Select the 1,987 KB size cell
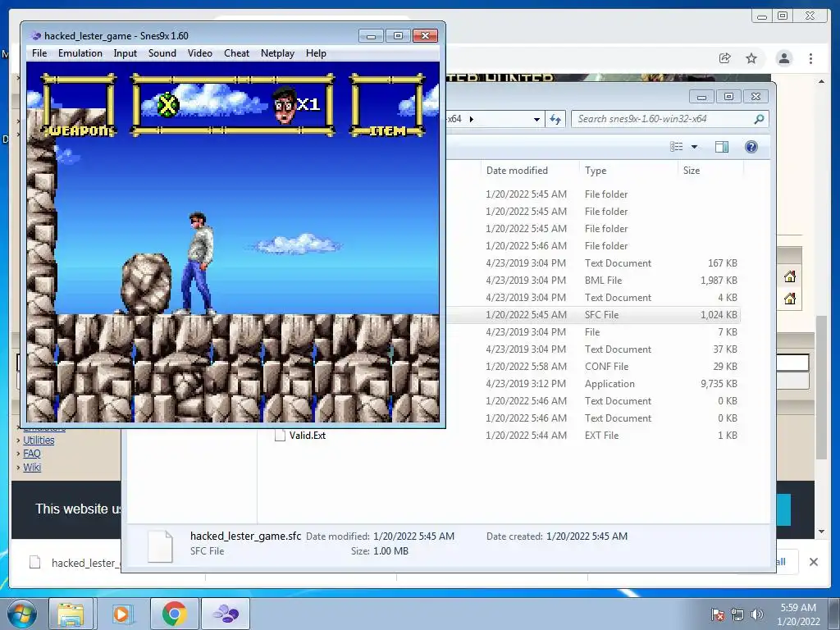The height and width of the screenshot is (630, 840). click(719, 281)
